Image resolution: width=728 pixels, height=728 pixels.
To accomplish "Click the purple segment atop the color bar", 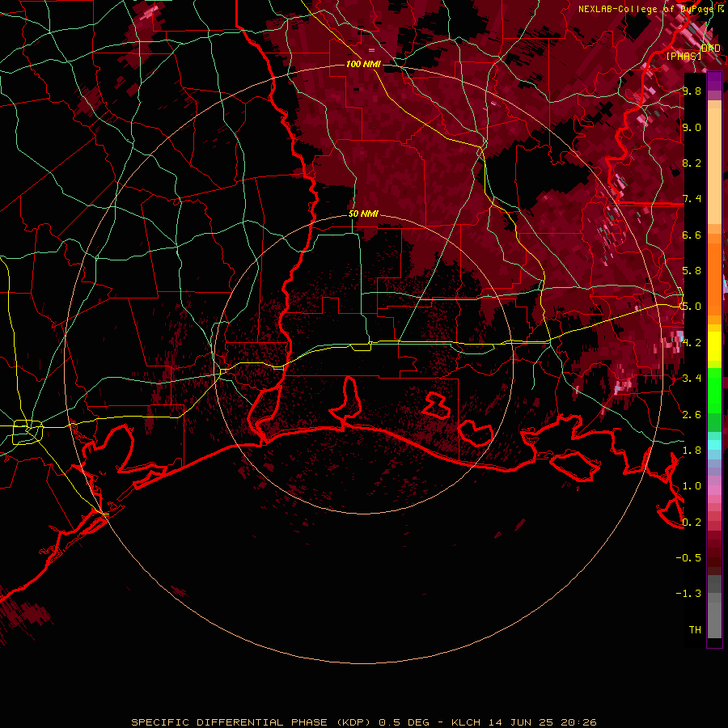I will (714, 82).
